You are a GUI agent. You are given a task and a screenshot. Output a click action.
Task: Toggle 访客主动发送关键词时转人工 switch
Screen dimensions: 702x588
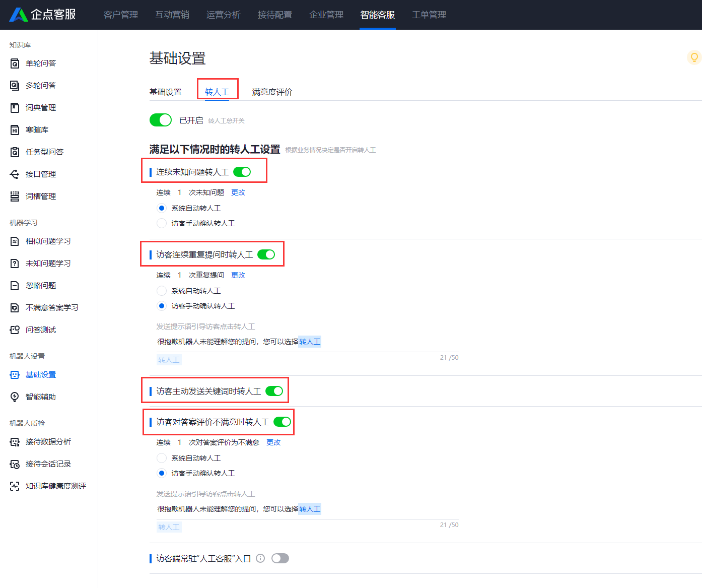274,391
